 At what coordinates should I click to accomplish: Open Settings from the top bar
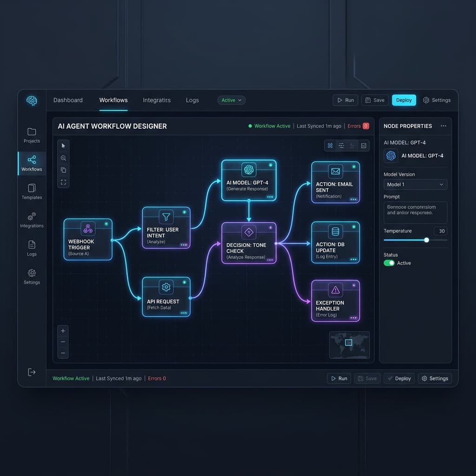click(x=436, y=100)
